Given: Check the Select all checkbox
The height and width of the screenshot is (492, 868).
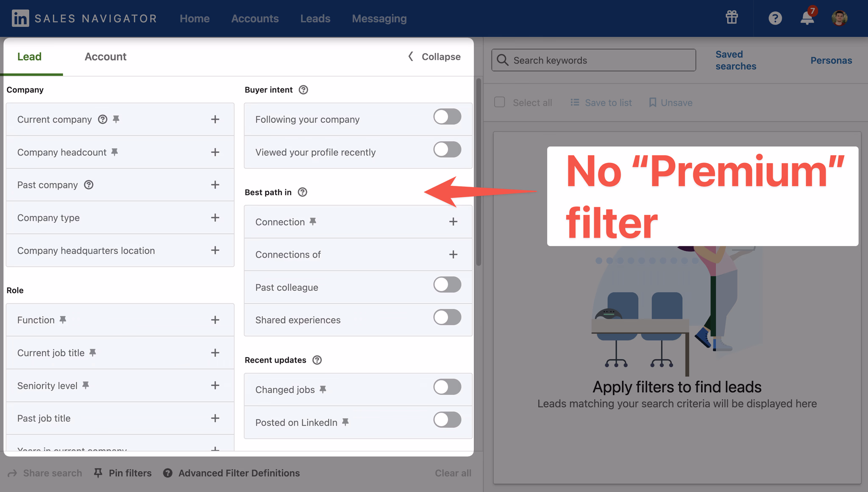Looking at the screenshot, I should click(500, 102).
